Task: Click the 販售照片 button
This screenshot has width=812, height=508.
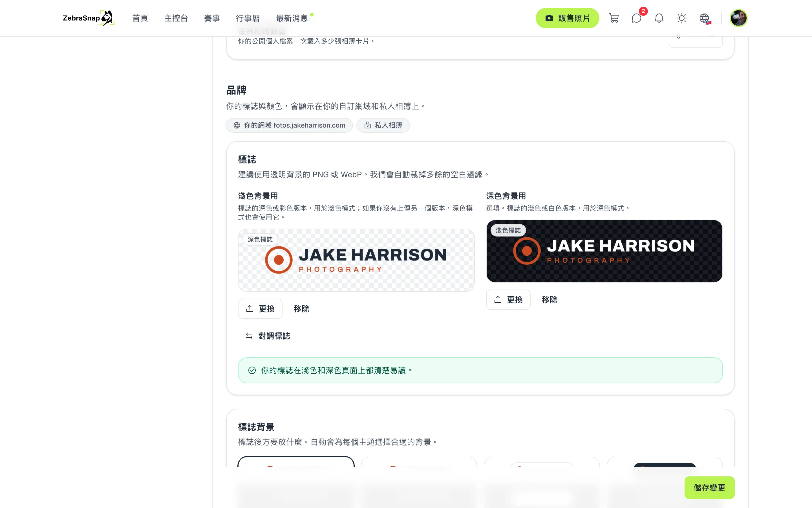Action: click(567, 18)
